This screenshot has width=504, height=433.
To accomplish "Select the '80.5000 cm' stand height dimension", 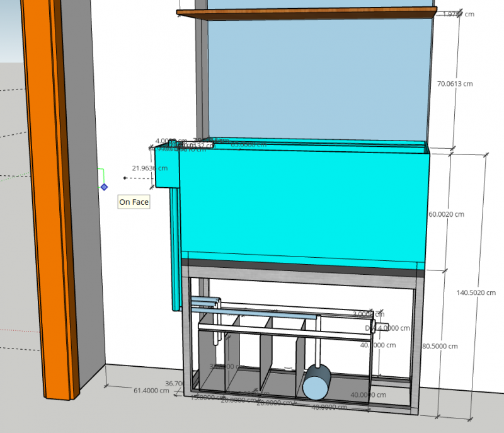I will click(440, 346).
